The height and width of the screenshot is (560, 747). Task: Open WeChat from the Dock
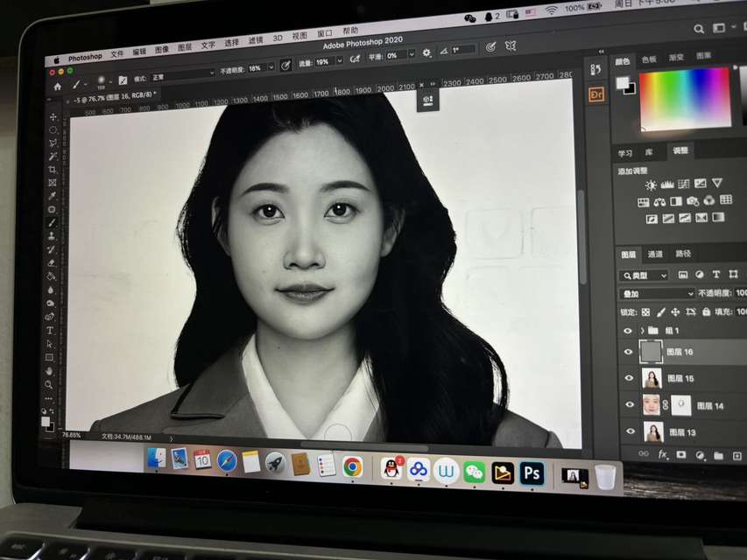click(474, 472)
